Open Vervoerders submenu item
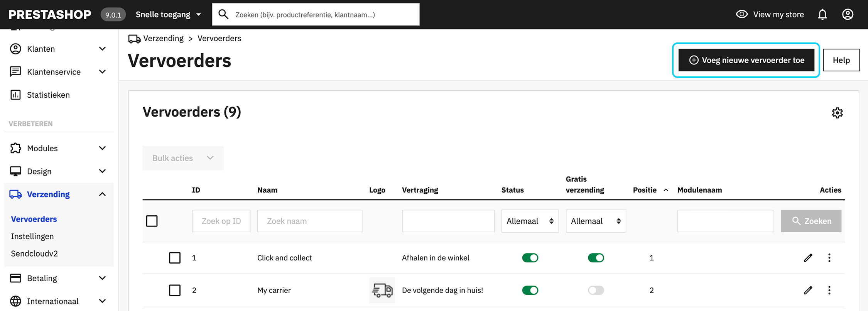 click(34, 219)
